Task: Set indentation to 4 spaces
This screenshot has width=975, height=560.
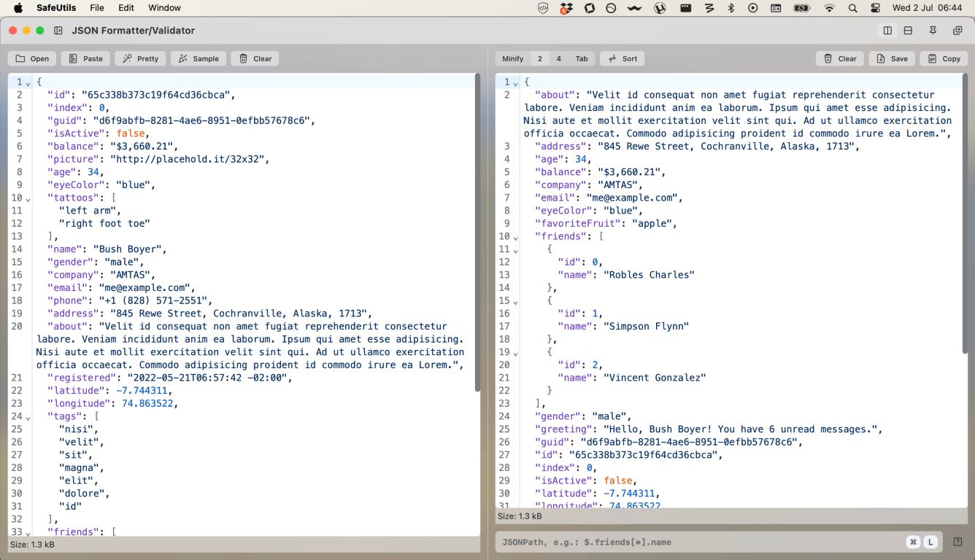Action: tap(559, 59)
